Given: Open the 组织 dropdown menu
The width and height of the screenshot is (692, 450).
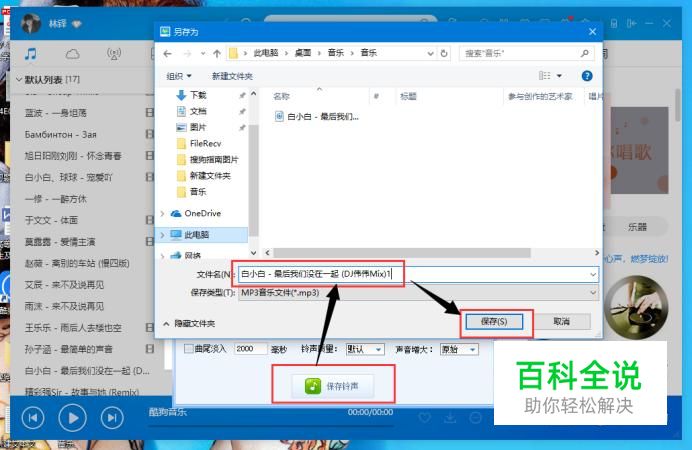Looking at the screenshot, I should [179, 76].
